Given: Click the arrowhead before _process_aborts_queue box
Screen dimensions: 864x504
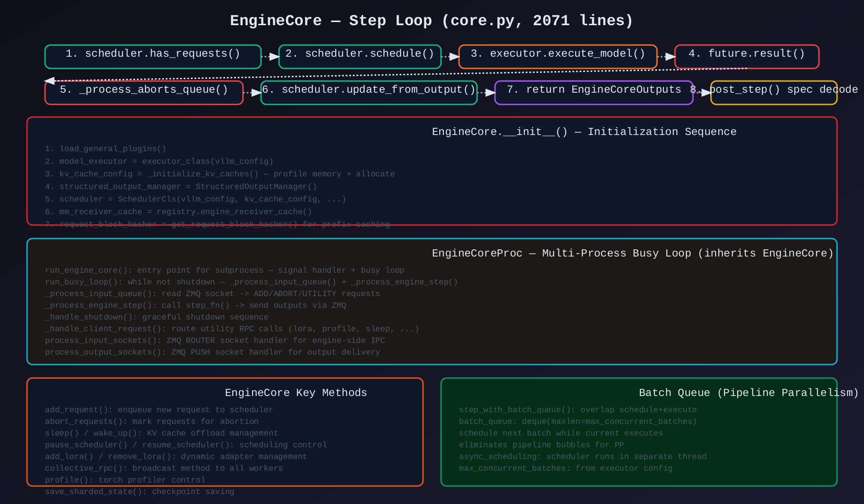Looking at the screenshot, I should coord(49,81).
